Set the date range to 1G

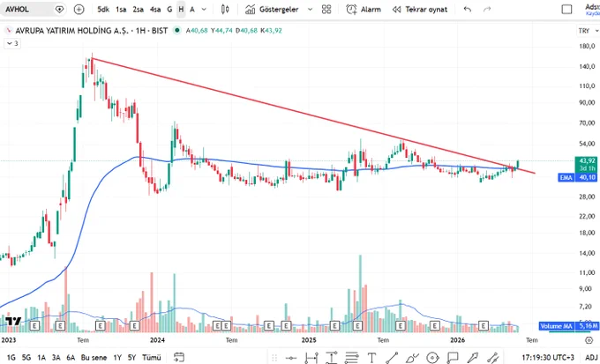pyautogui.click(x=11, y=358)
